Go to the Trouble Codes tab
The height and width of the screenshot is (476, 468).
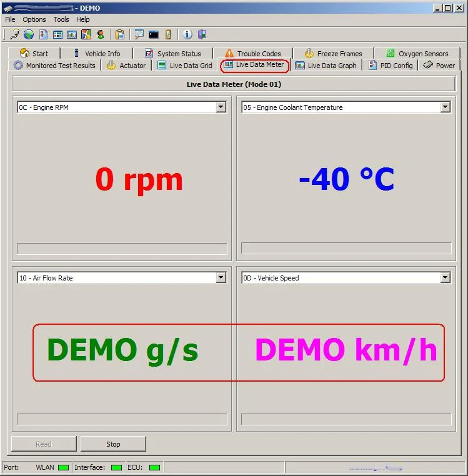tap(252, 54)
